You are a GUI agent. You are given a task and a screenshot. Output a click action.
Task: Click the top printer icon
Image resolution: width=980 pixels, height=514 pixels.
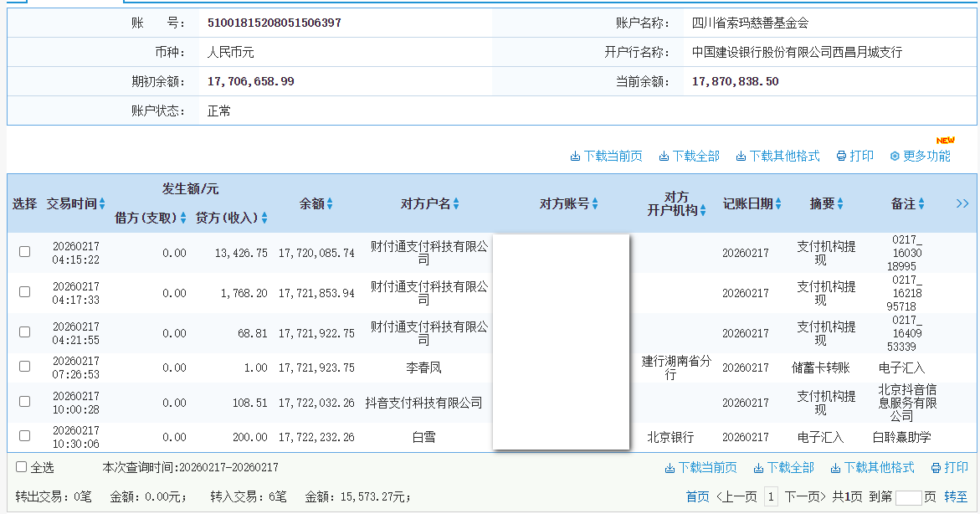840,157
